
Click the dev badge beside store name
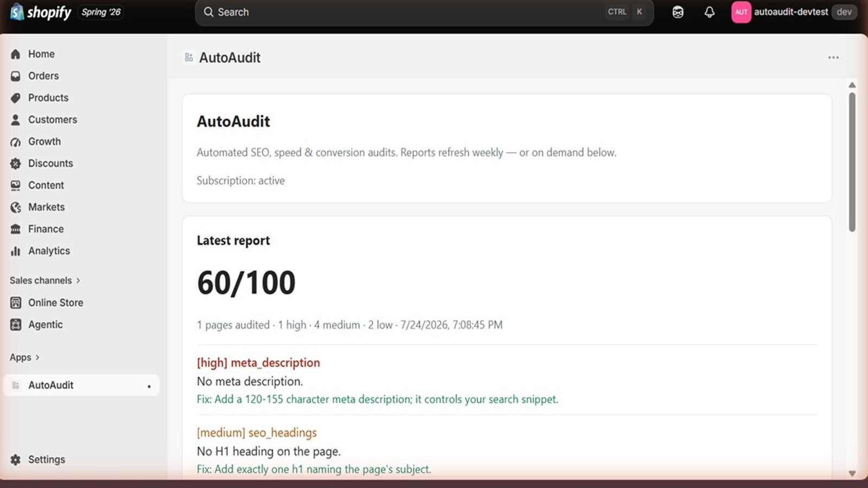pyautogui.click(x=844, y=12)
